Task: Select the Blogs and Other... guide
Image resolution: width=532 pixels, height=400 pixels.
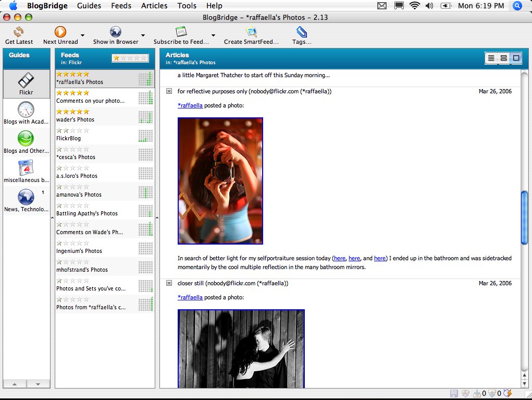Action: [26, 142]
